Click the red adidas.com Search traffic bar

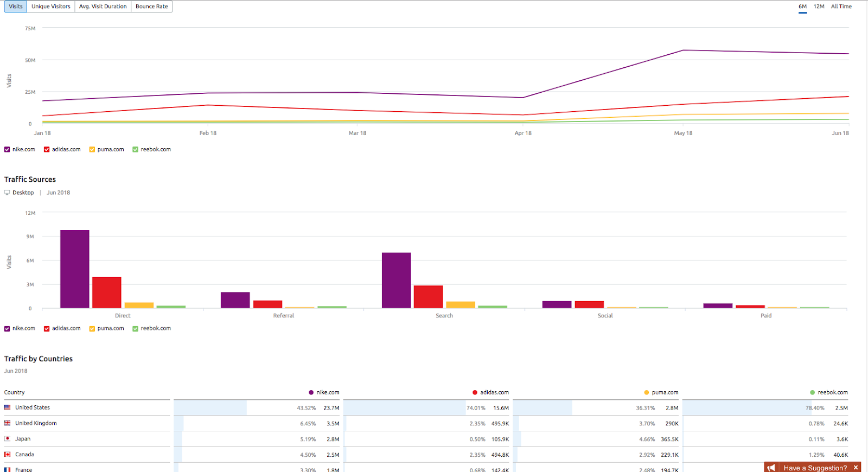coord(428,297)
